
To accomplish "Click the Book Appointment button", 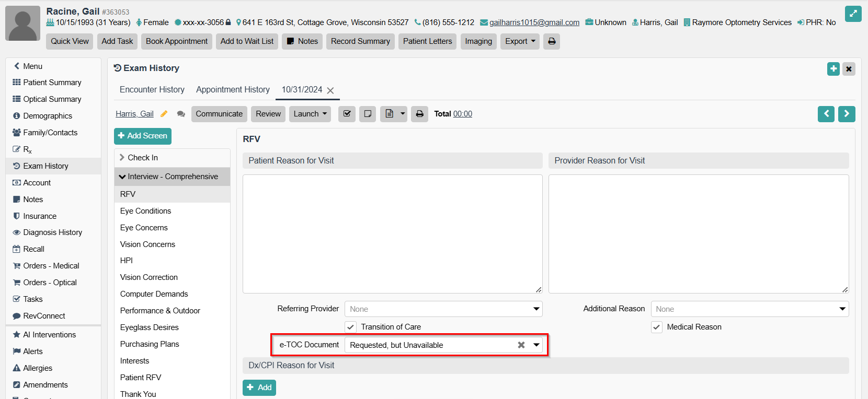I will tap(177, 41).
